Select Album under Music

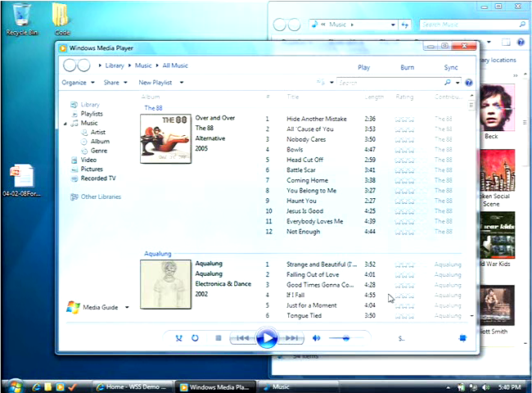(x=100, y=141)
